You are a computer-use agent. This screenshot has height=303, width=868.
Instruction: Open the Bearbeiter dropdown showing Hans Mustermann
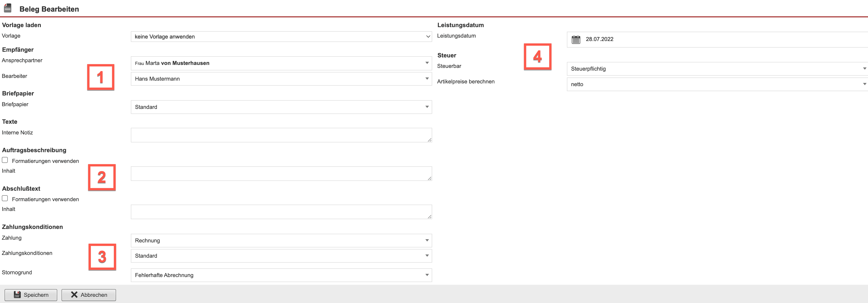click(281, 78)
